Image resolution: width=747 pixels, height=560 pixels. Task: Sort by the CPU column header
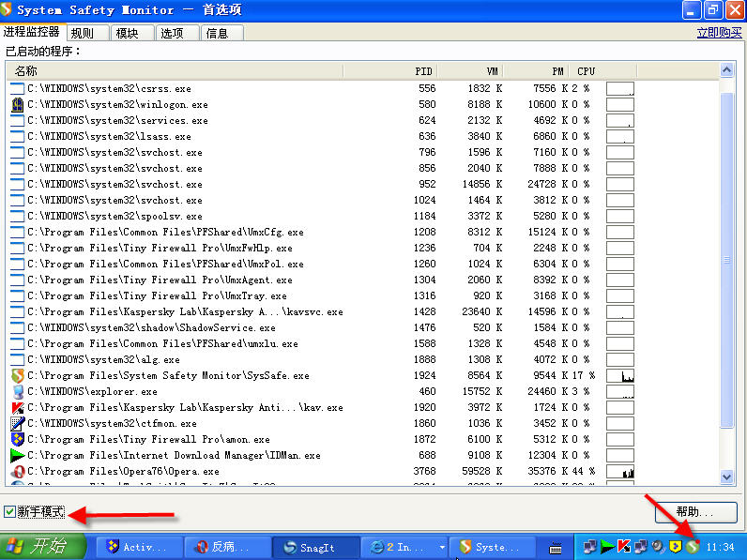pyautogui.click(x=603, y=71)
